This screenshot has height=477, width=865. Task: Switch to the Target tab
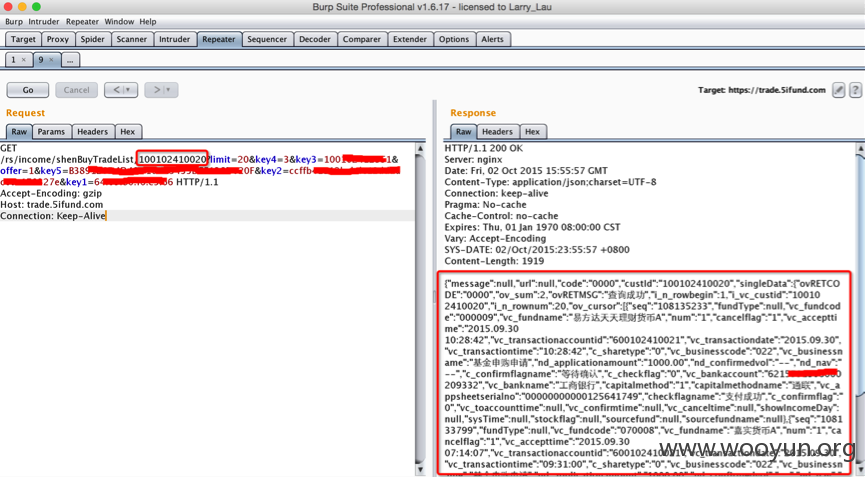23,39
